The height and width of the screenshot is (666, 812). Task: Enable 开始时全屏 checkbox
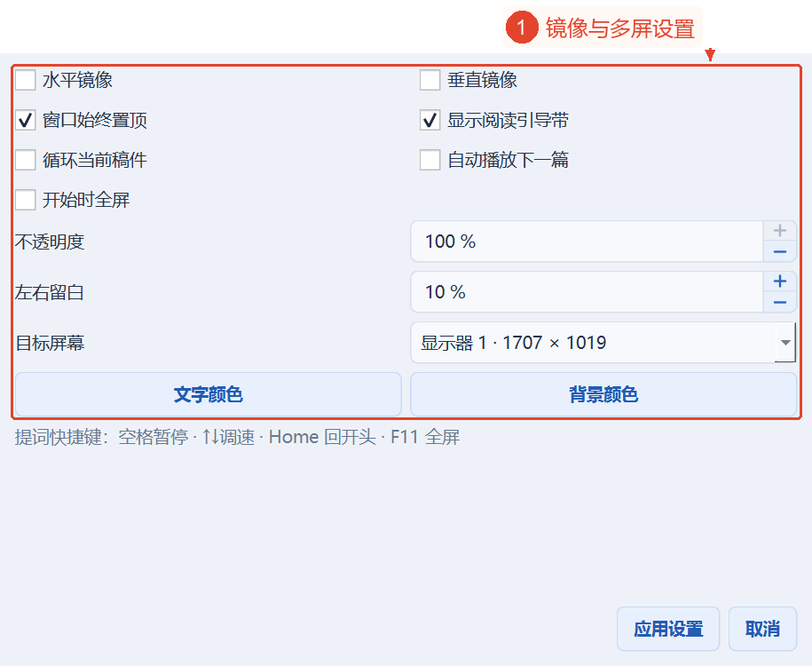click(x=26, y=200)
